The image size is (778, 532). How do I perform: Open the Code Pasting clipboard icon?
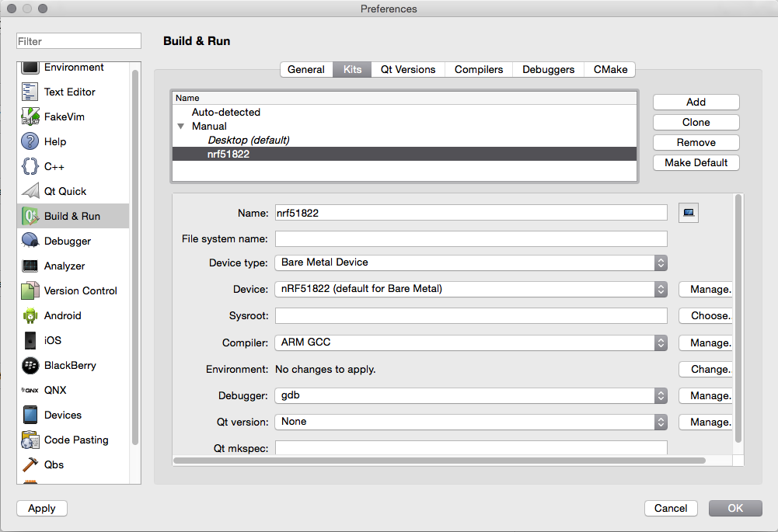[x=30, y=440]
